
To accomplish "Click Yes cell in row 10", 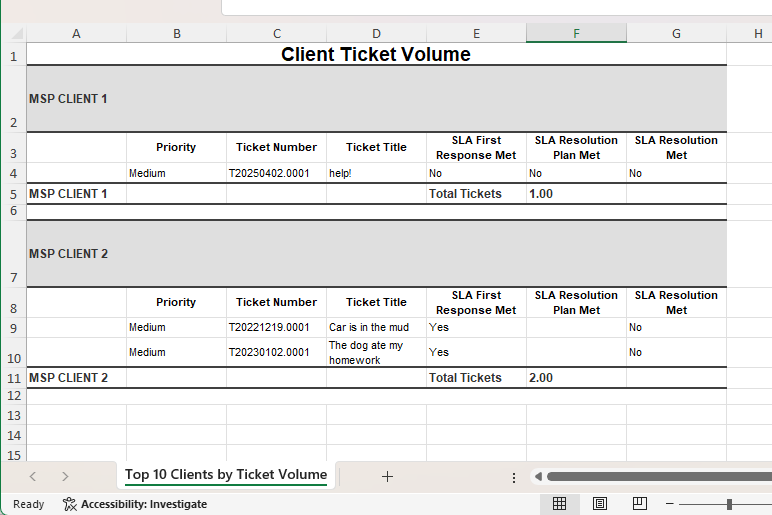I will 476,353.
